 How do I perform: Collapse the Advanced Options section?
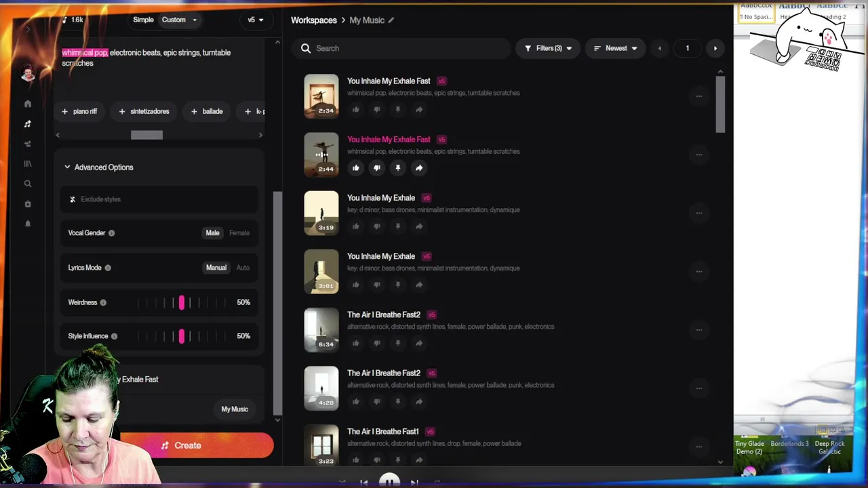click(x=98, y=167)
